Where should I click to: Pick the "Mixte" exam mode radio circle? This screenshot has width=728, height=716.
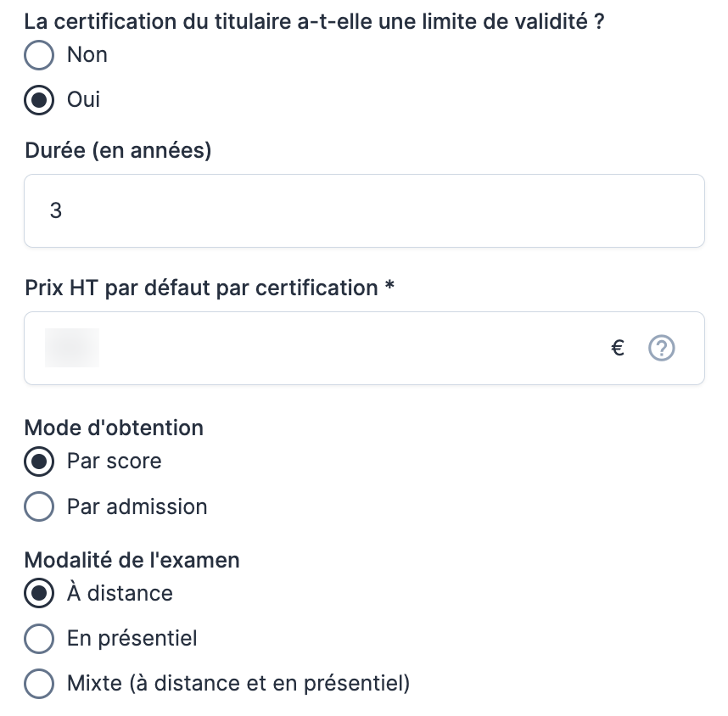(39, 684)
